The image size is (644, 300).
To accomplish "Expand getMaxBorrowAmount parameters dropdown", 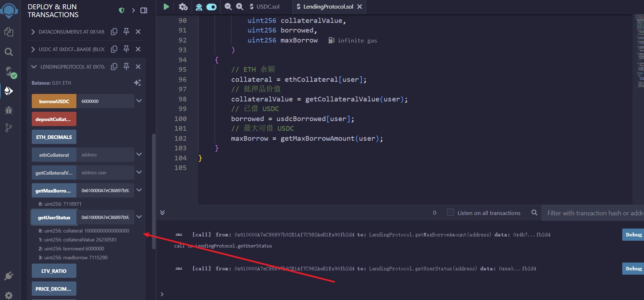I will point(139,190).
